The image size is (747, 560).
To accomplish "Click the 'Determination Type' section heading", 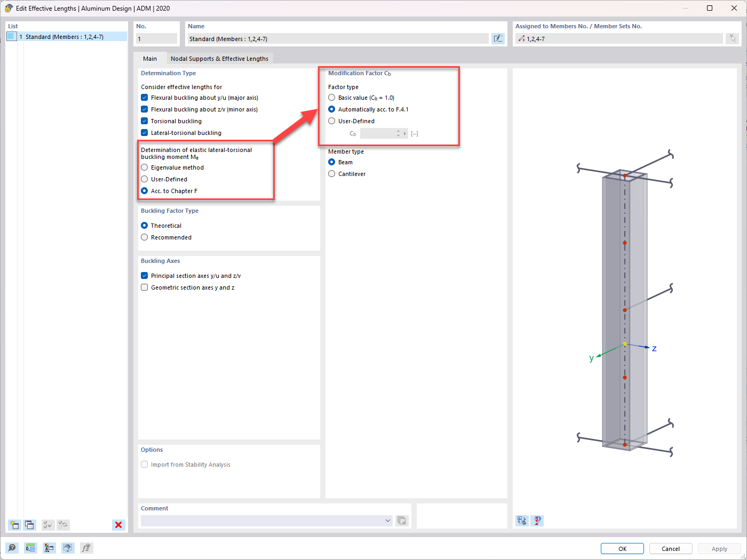I will tap(168, 73).
